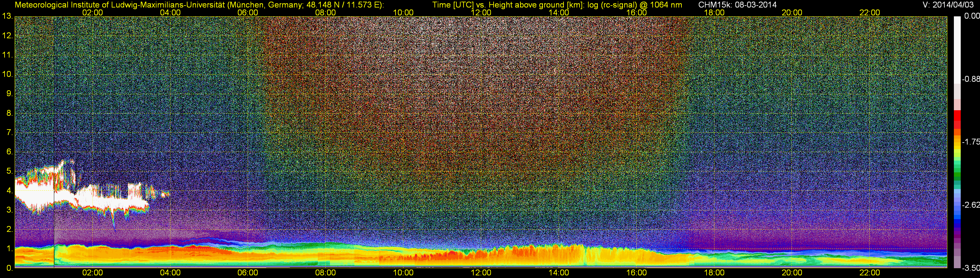
Task: Pick the 3. km height axis label
Action: 10,210
